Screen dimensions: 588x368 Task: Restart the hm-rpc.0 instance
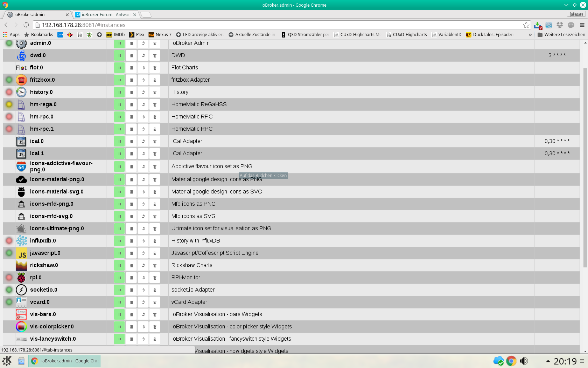coord(143,117)
